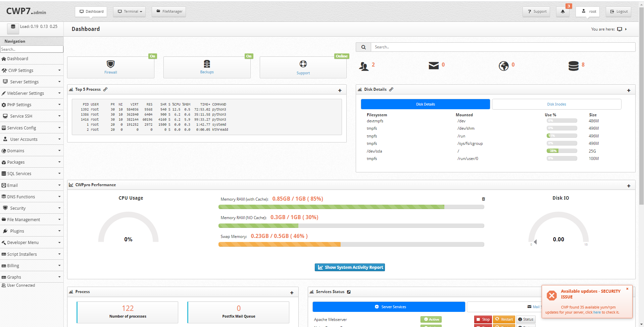Screen dimensions: 644x327
Task: Open the root user menu
Action: [x=588, y=11]
